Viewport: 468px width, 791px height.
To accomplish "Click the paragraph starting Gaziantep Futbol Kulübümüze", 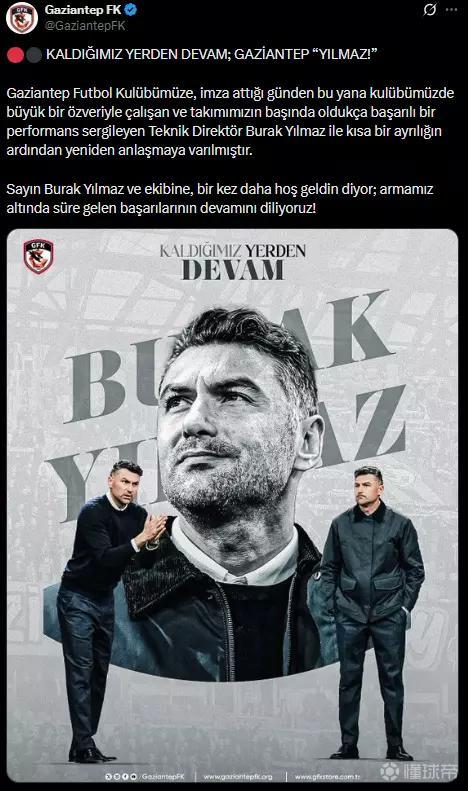I will (x=230, y=122).
